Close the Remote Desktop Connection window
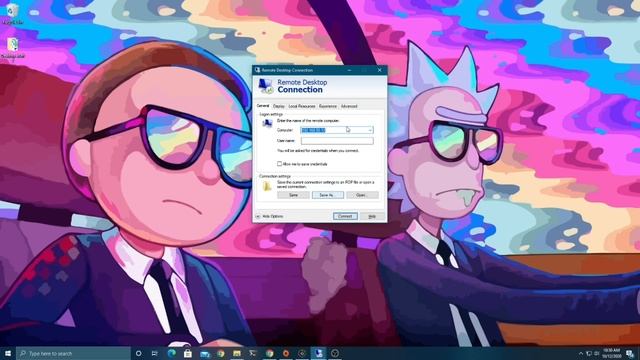 click(x=380, y=70)
